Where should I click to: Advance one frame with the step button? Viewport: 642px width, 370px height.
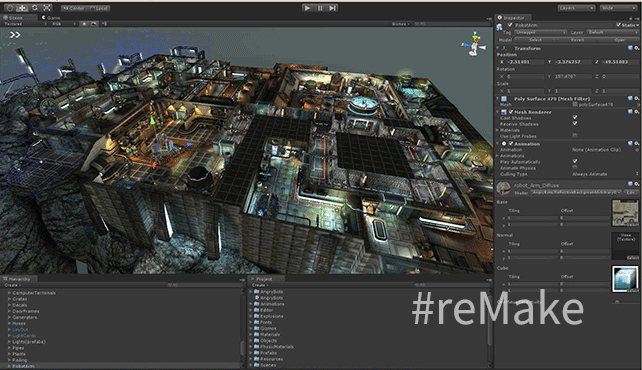tap(332, 8)
